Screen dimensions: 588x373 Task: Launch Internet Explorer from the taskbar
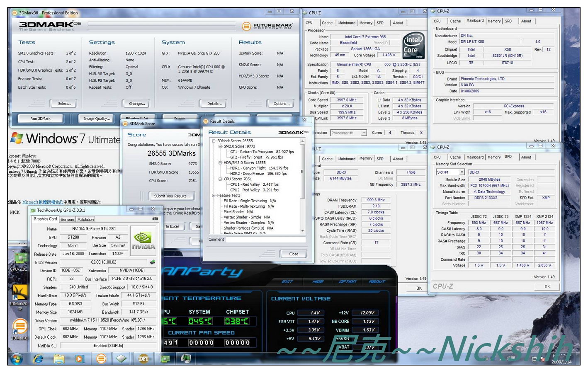[x=38, y=358]
